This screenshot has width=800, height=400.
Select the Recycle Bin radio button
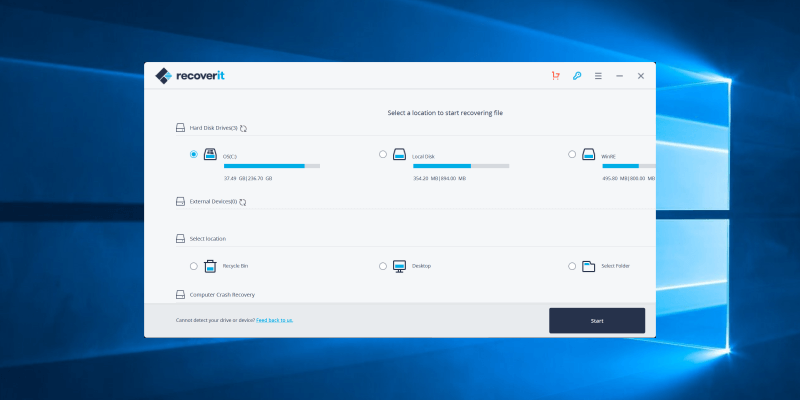[x=193, y=266]
